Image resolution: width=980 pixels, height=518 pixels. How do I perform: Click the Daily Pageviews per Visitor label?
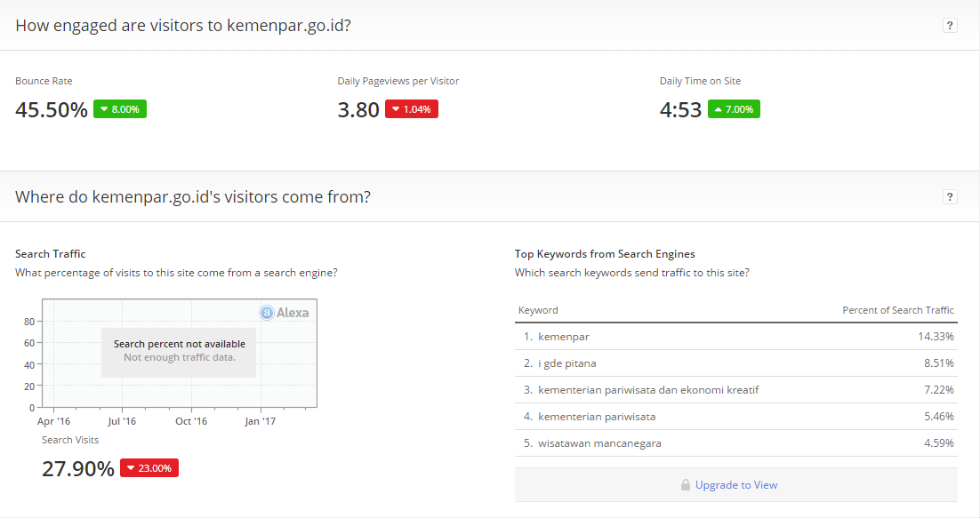[398, 81]
